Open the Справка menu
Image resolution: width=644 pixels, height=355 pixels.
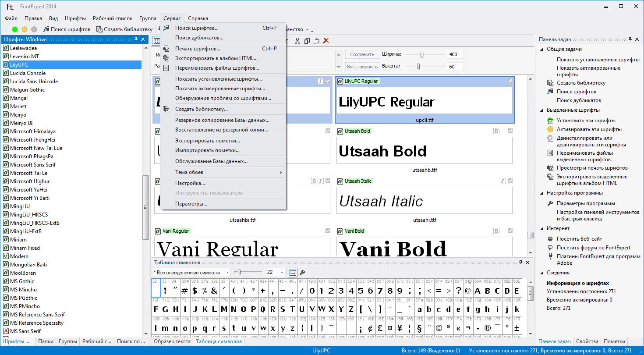pos(198,18)
